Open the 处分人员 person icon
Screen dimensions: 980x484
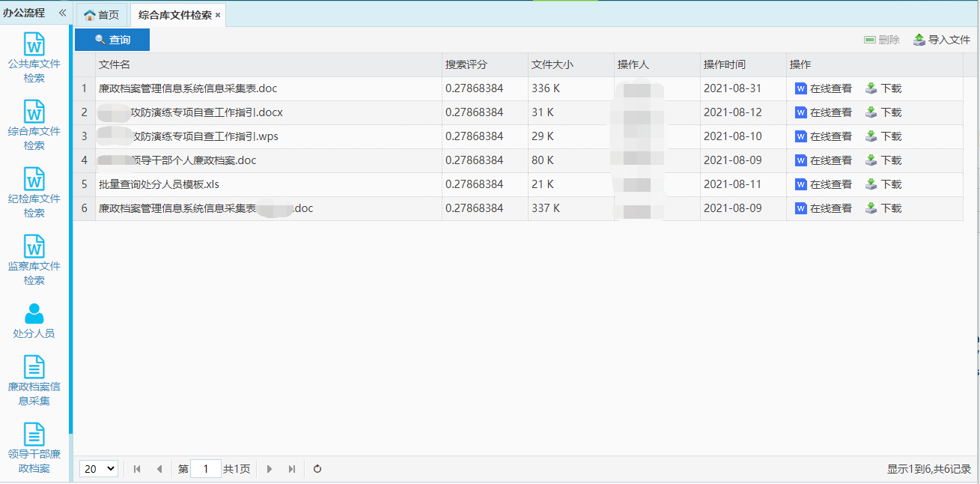34,313
